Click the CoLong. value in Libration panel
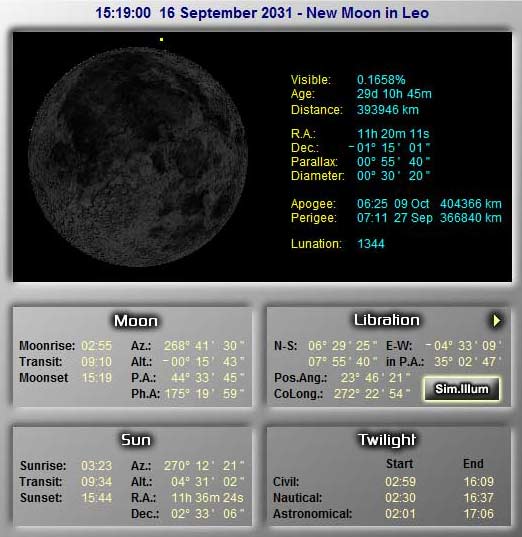The height and width of the screenshot is (537, 522). pos(372,394)
